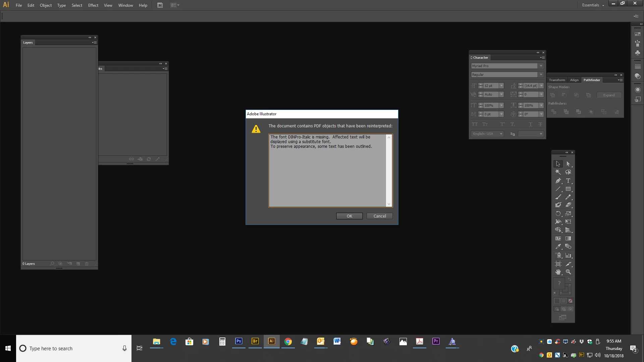
Task: Select the Type tool
Action: click(568, 181)
